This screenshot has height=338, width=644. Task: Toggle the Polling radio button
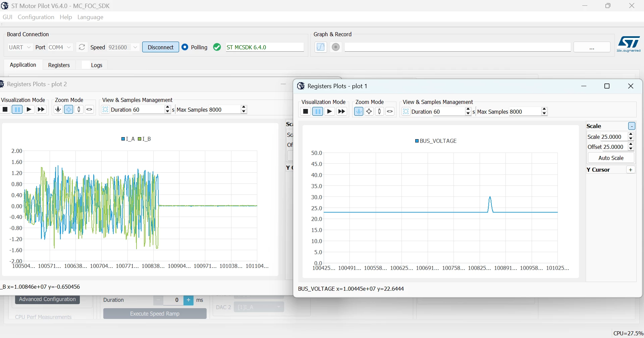tap(185, 47)
